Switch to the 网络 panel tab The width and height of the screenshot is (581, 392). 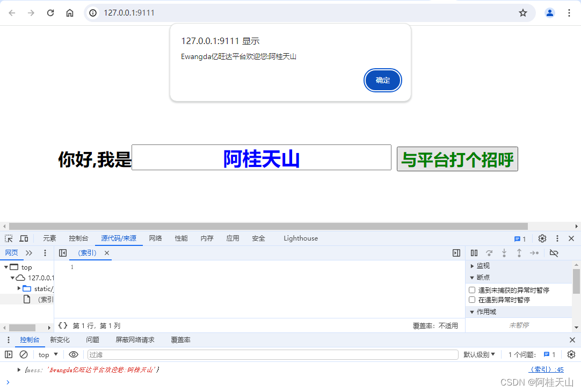(x=155, y=238)
